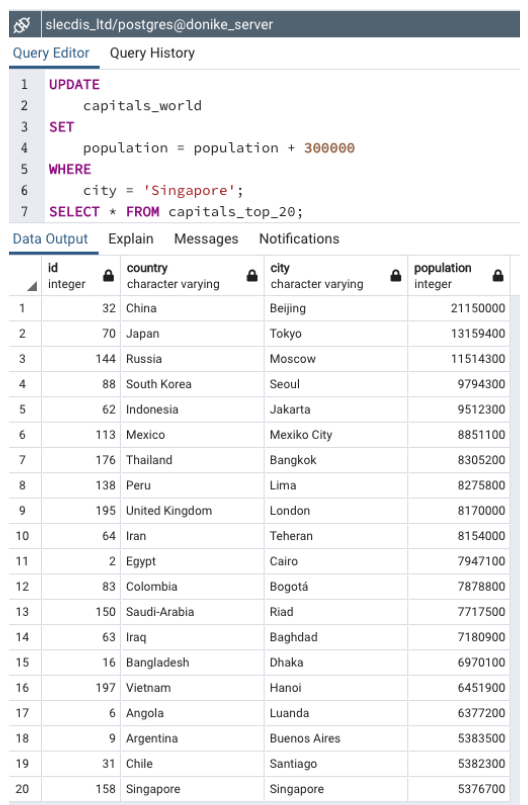Viewport: 528px width, 805px height.
Task: Click lock icon in id column header
Action: (108, 276)
